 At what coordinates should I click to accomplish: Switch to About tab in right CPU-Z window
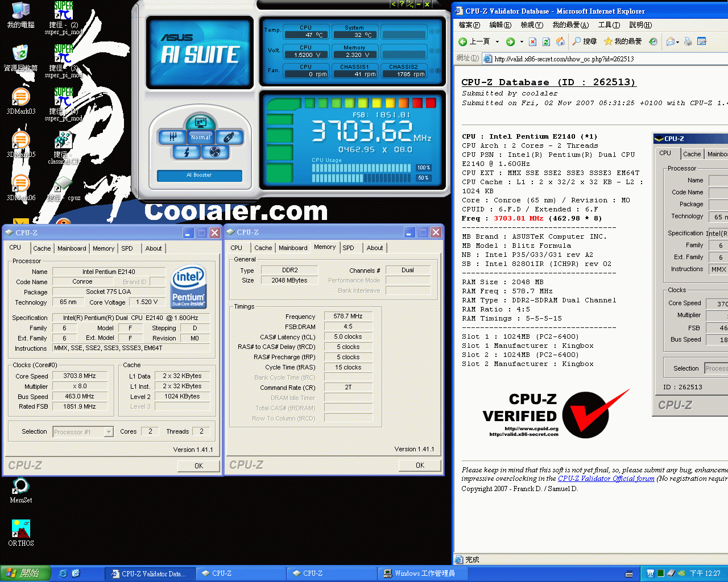tap(375, 248)
